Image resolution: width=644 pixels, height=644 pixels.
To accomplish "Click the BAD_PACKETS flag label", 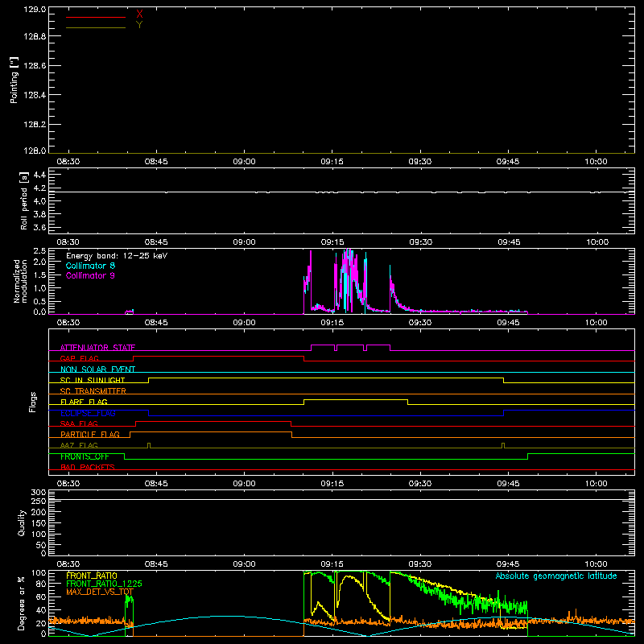I will click(x=88, y=467).
